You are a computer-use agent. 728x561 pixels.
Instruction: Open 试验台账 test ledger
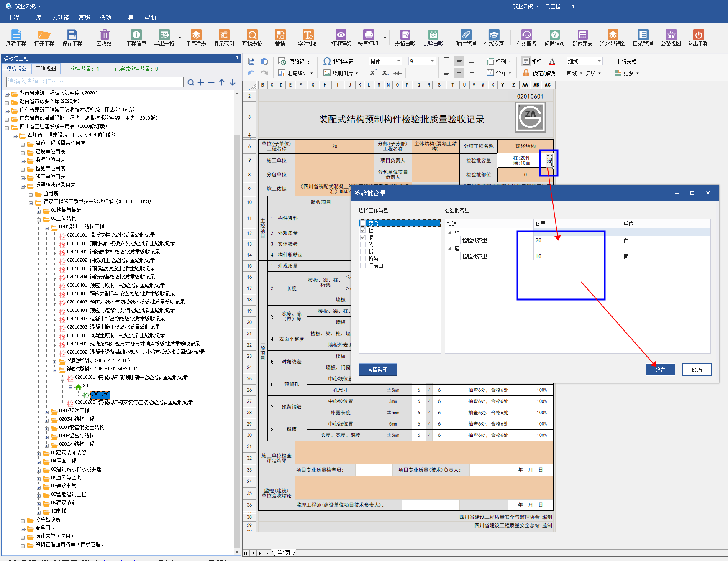pyautogui.click(x=433, y=38)
